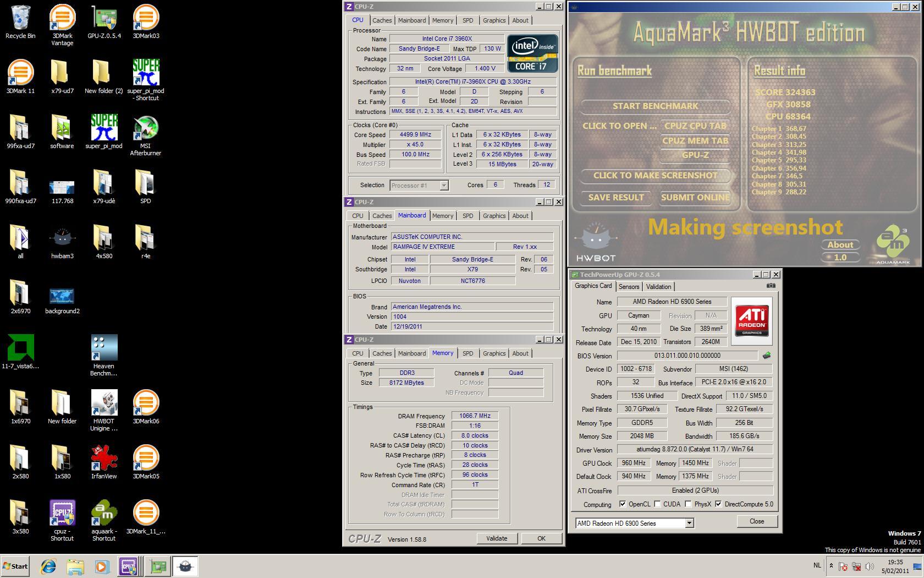Click GPU-Z button in AquaMark
The image size is (924, 578).
click(695, 155)
